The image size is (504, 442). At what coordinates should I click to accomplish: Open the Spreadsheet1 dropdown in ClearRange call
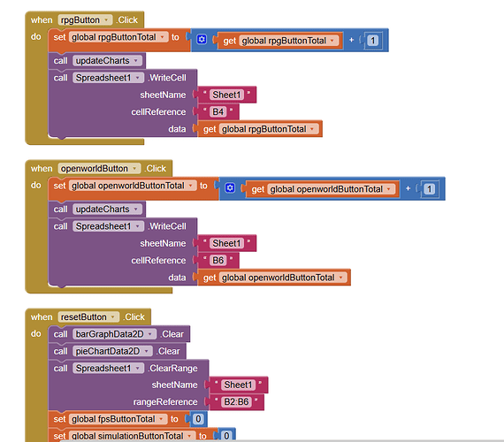click(x=138, y=368)
